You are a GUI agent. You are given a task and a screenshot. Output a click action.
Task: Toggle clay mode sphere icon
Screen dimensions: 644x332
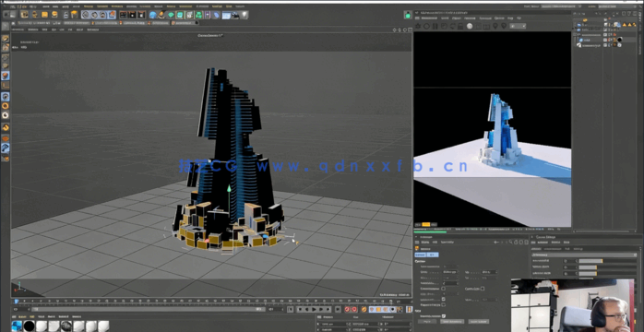click(x=470, y=26)
